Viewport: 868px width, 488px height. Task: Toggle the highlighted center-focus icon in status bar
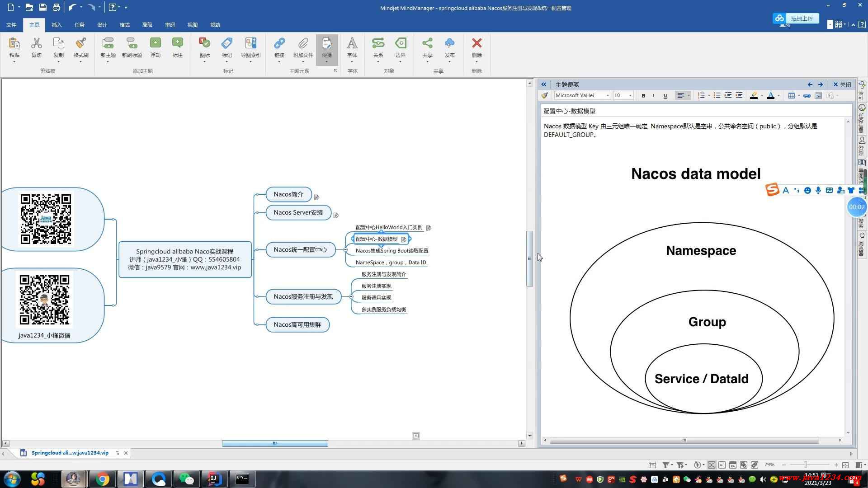click(x=711, y=465)
